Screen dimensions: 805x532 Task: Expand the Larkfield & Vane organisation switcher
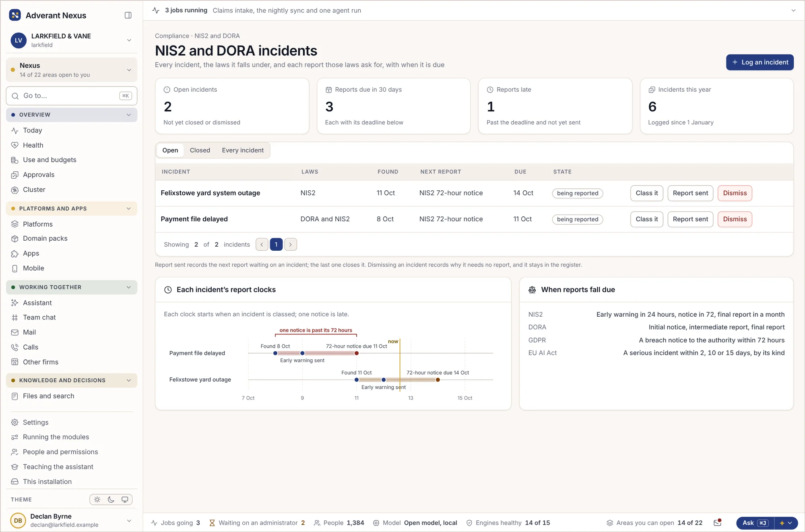(72, 40)
